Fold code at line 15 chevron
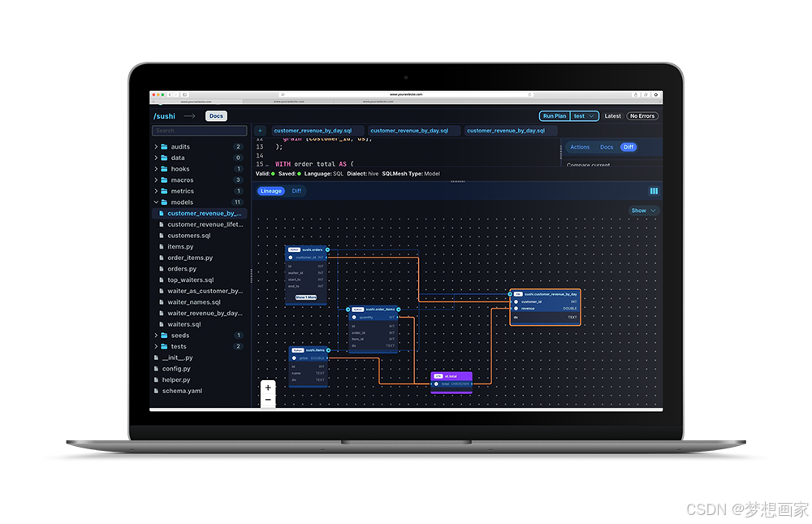 [267, 165]
